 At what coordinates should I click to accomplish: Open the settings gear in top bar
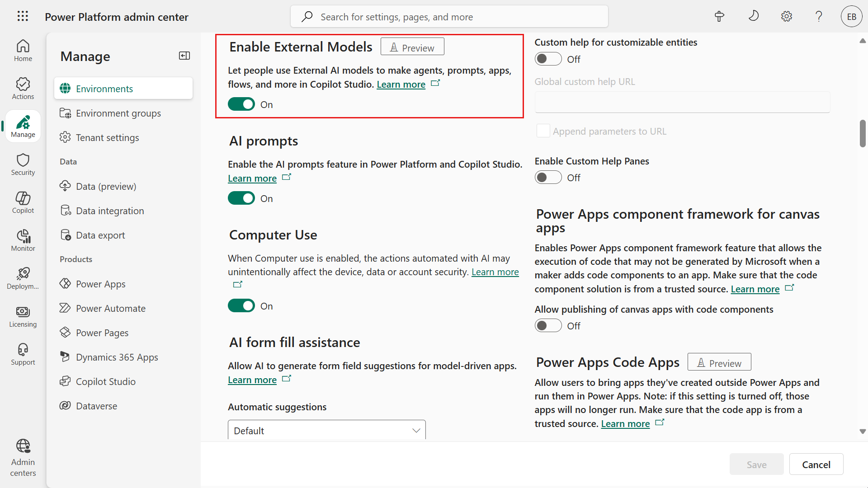tap(786, 16)
